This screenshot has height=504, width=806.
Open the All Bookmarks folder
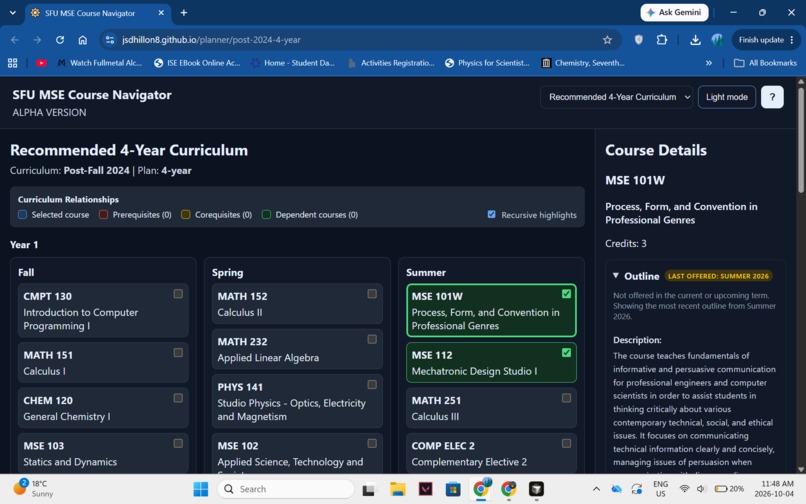[765, 63]
